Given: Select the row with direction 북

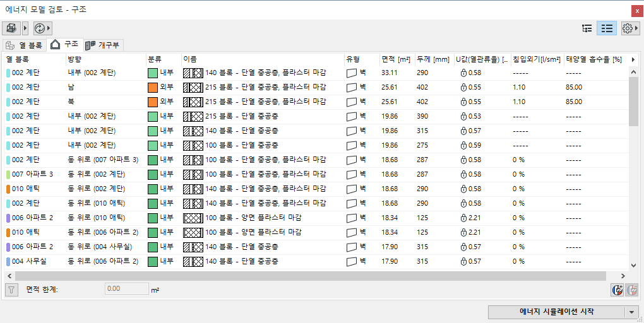Looking at the screenshot, I should point(316,102).
